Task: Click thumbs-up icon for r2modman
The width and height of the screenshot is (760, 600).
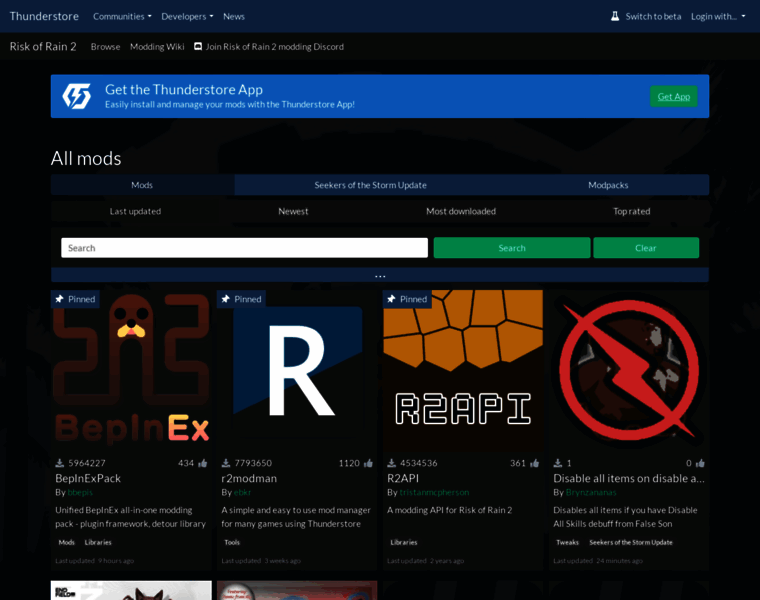Action: point(368,463)
